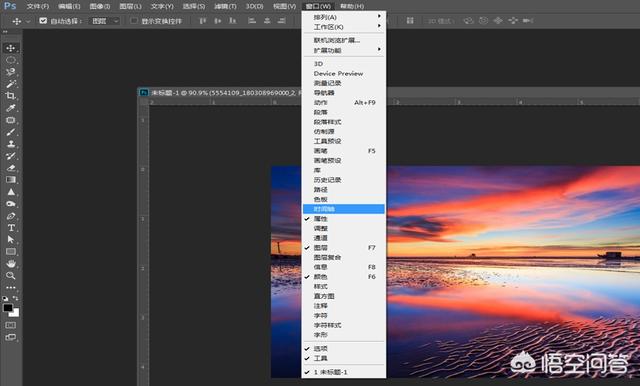Uncheck 颜色 F6 panel entry
The height and width of the screenshot is (386, 640).
(344, 277)
